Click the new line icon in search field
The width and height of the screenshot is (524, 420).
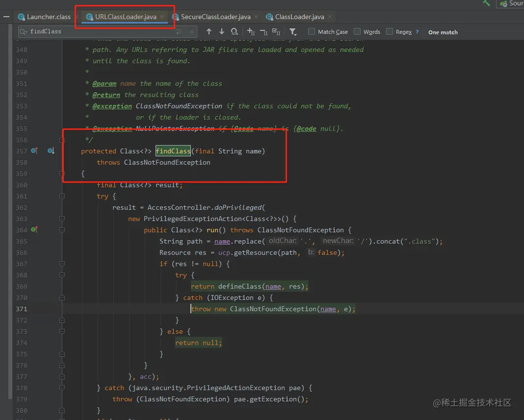(179, 32)
